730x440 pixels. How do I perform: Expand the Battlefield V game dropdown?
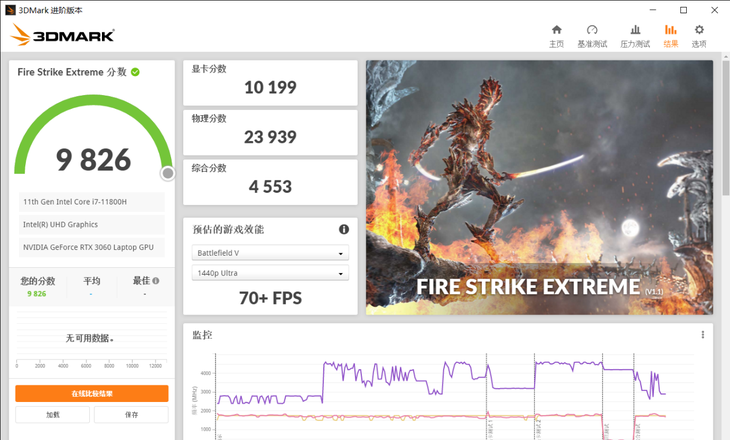coord(270,253)
